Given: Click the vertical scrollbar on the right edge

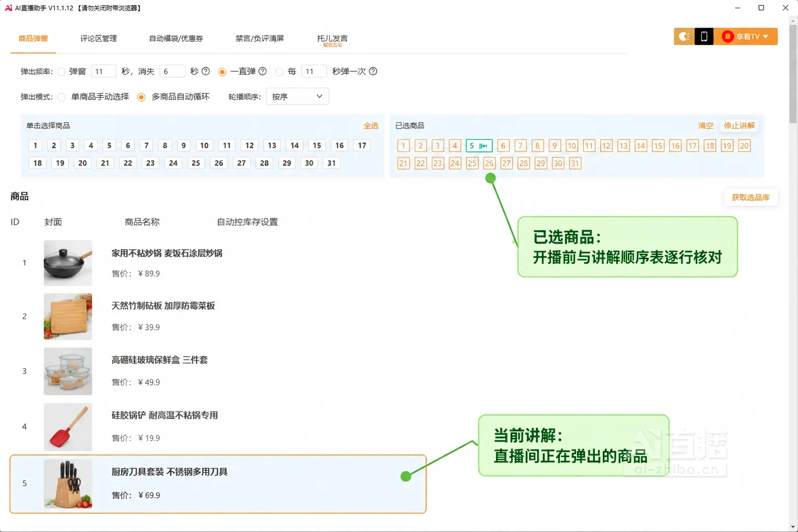Looking at the screenshot, I should click(793, 73).
